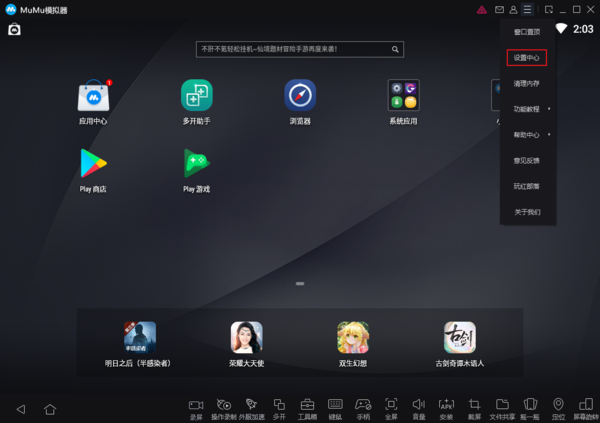Open the 浏览器 browser app
This screenshot has width=600, height=423.
tap(300, 97)
